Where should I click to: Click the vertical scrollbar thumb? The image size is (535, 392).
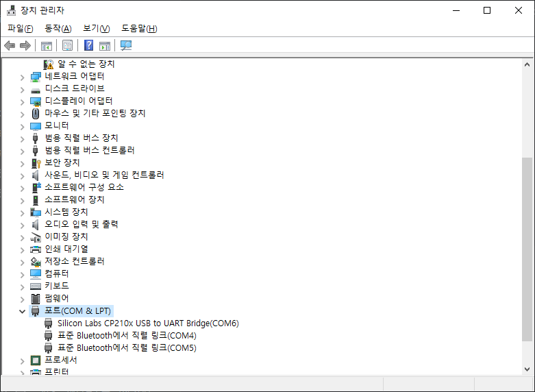527,249
